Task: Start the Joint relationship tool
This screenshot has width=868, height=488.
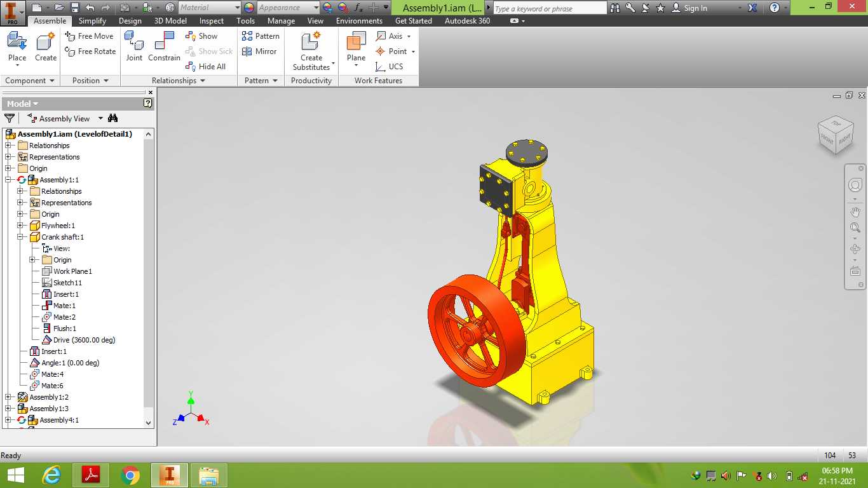Action: click(x=134, y=47)
